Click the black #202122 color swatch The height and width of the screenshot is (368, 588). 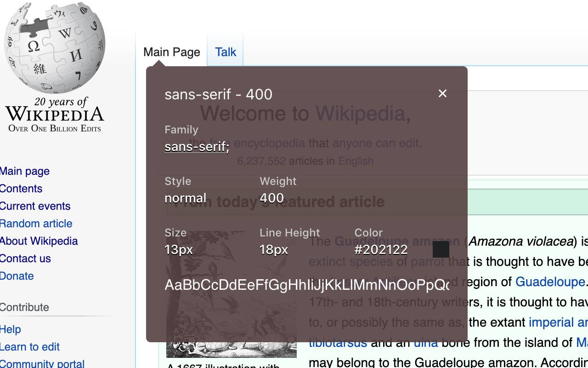click(x=441, y=249)
